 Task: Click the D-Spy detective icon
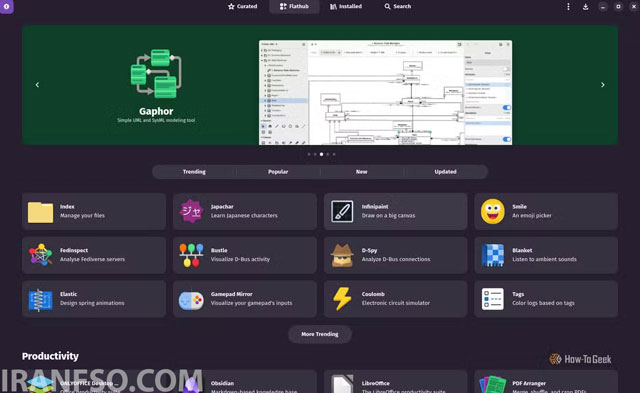click(342, 255)
